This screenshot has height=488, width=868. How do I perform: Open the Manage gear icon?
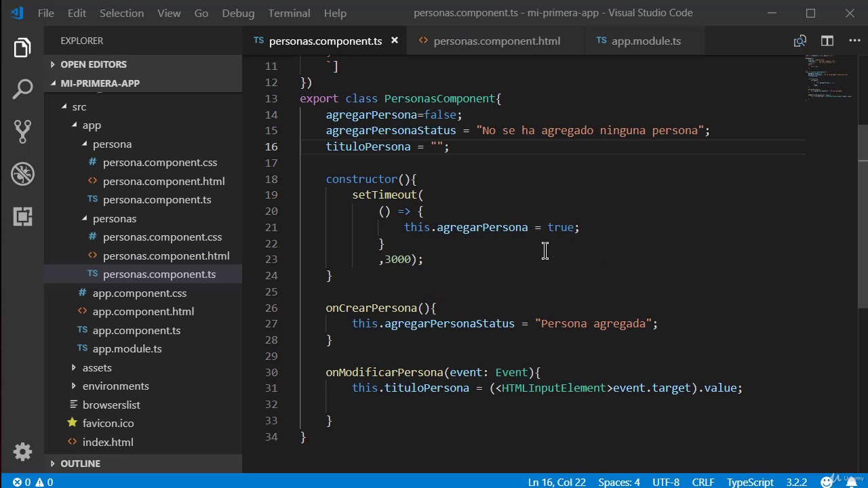(x=22, y=452)
